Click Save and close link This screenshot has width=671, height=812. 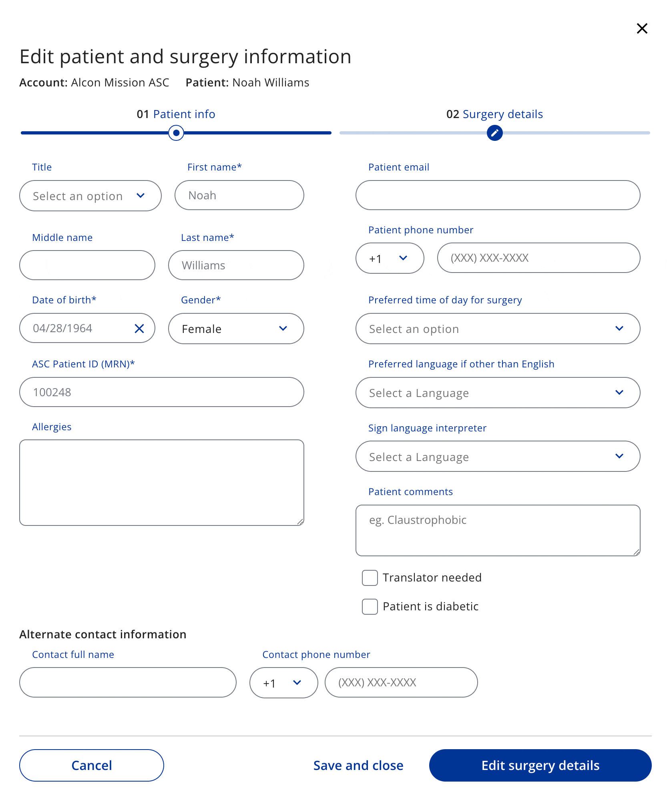click(x=358, y=766)
